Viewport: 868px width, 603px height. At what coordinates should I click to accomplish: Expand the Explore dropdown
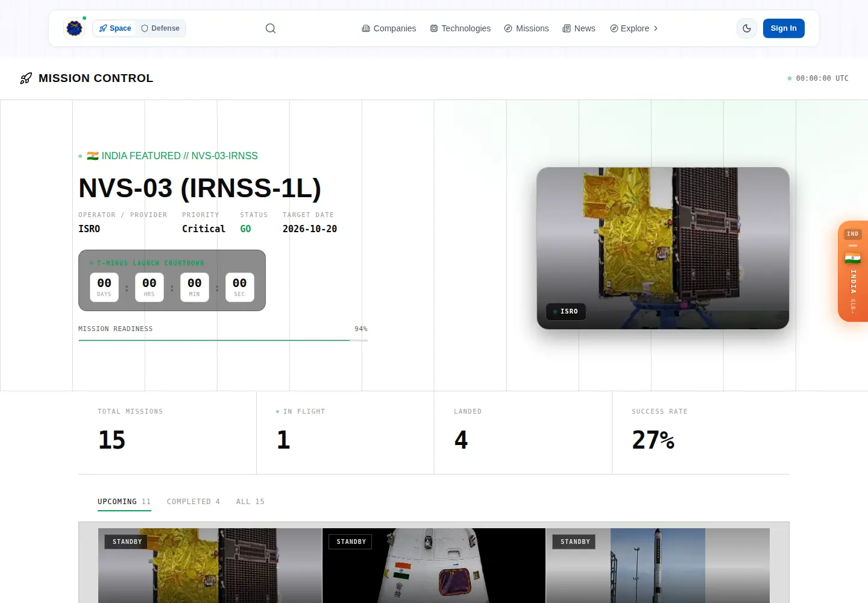[634, 28]
